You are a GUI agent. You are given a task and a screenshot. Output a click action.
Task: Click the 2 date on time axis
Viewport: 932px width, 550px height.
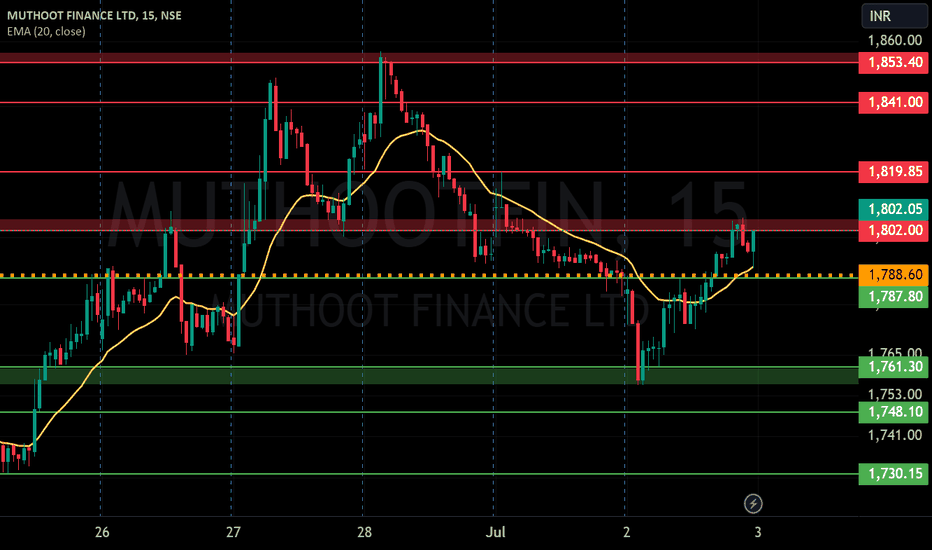[x=626, y=532]
